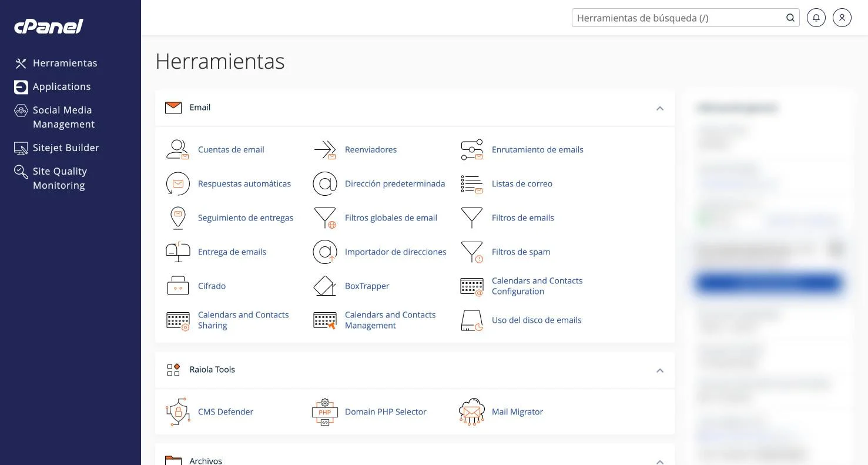Go to Herramientas in the sidebar

point(56,63)
